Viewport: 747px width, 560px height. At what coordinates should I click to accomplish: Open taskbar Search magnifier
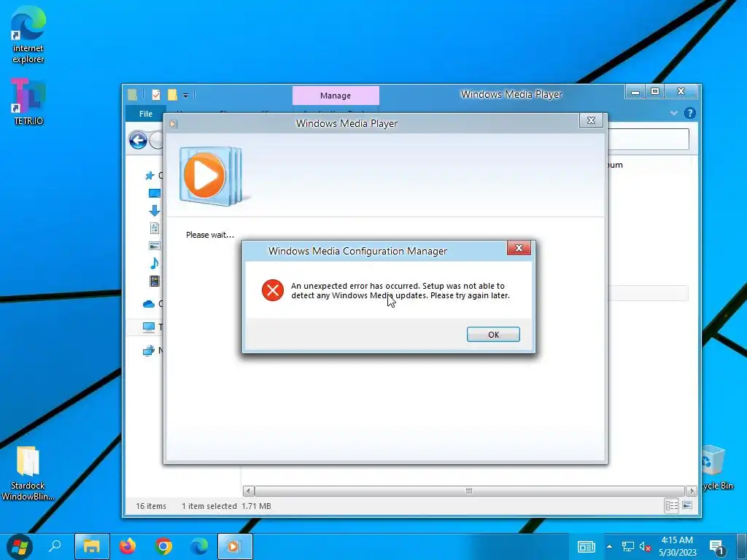[x=55, y=546]
